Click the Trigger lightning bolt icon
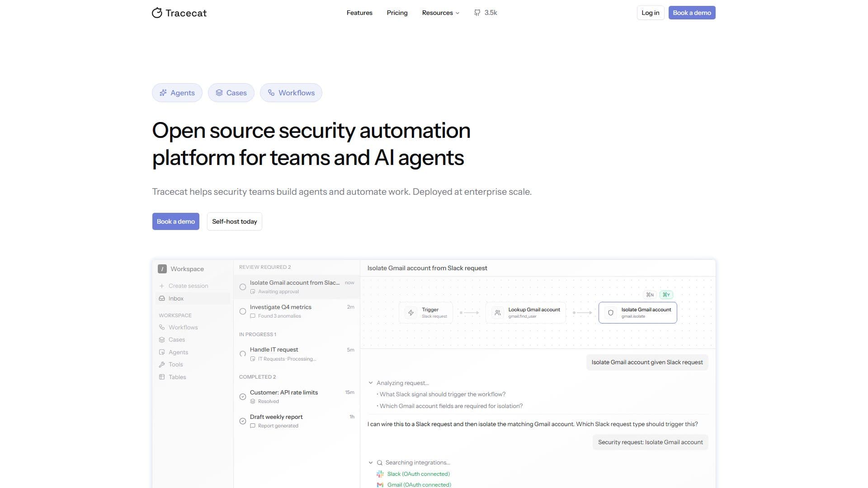The image size is (868, 488). [411, 313]
